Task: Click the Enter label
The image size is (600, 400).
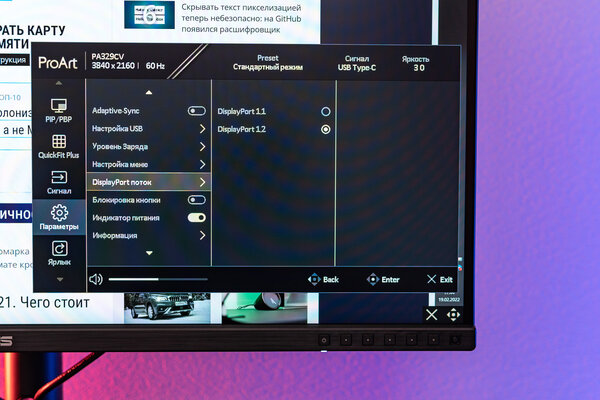Action: (x=390, y=279)
